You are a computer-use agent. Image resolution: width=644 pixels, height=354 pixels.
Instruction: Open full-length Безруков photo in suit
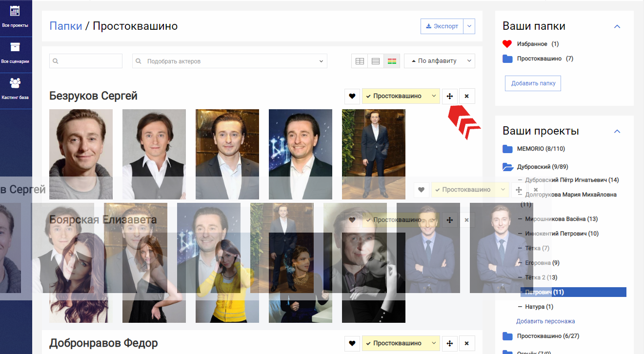point(374,154)
